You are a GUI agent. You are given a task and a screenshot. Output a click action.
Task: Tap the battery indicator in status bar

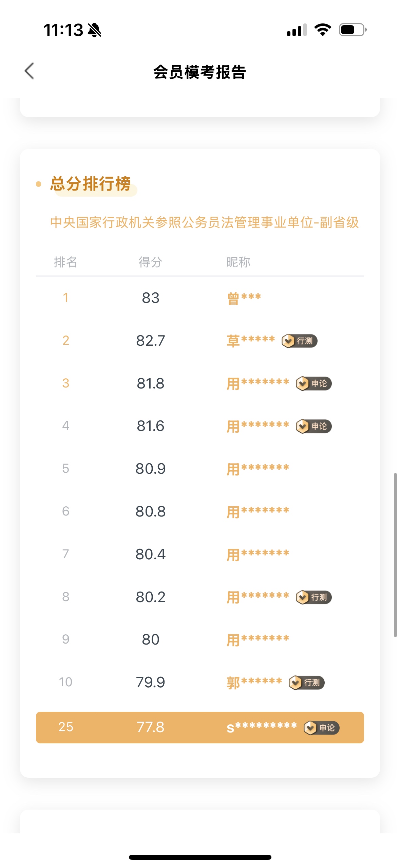(x=353, y=30)
